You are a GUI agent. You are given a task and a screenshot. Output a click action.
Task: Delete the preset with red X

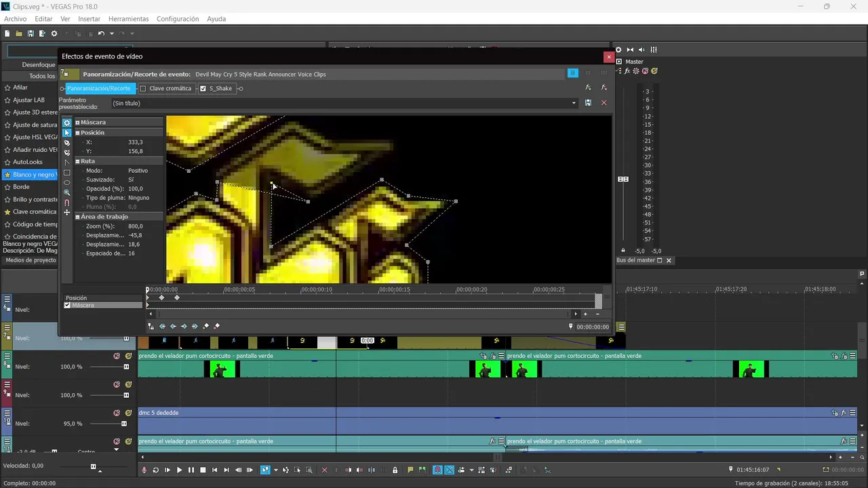coord(604,103)
